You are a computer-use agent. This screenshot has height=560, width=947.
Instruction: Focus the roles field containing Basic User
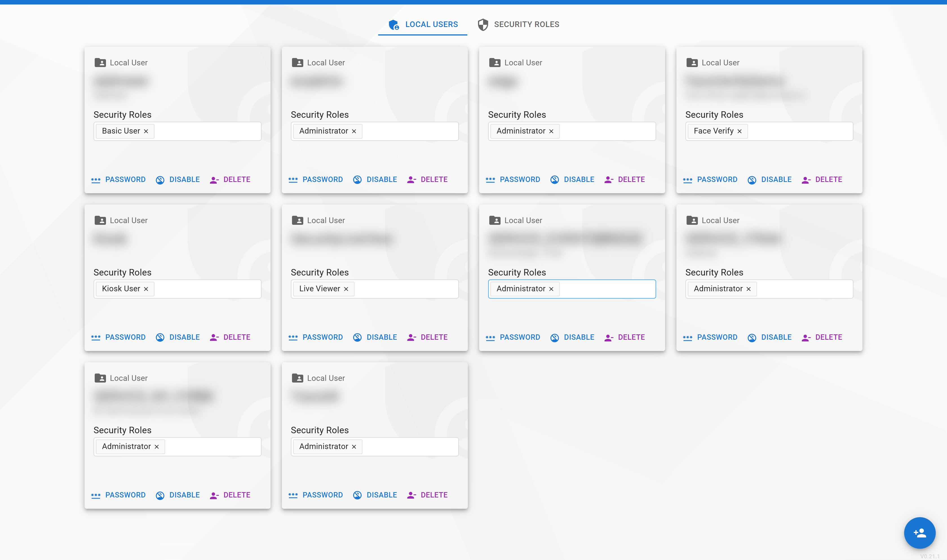[x=177, y=131]
